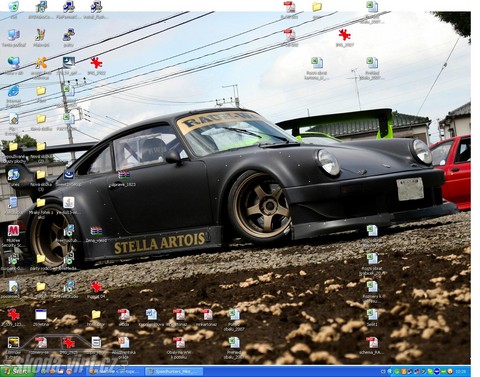This screenshot has height=377, width=480.
Task: Click the taskbar clock showing 10:28
Action: [461, 371]
